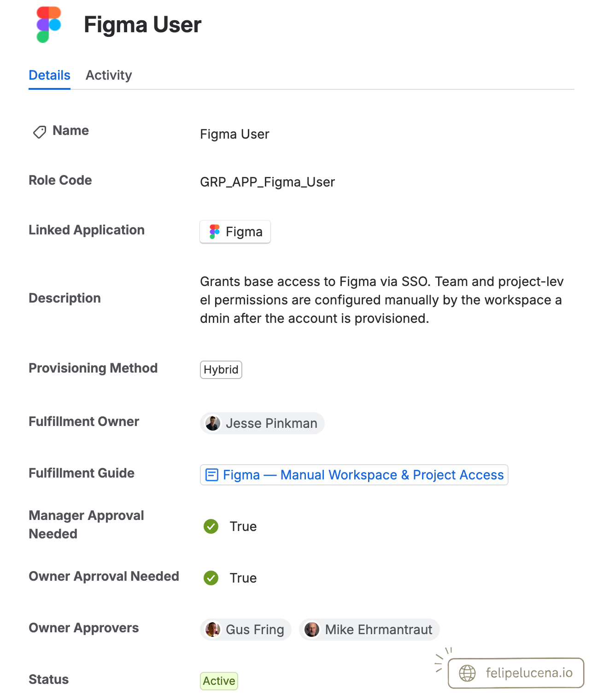Click the Provisioning Method field label
This screenshot has width=597, height=700.
point(93,368)
